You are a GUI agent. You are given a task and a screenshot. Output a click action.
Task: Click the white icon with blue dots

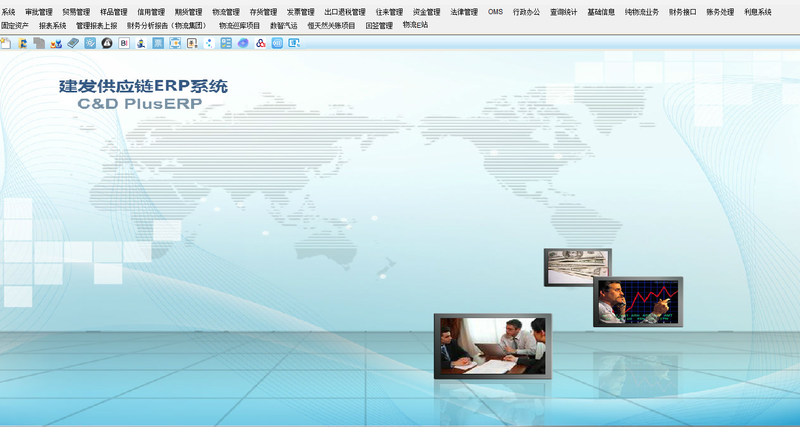pyautogui.click(x=209, y=43)
